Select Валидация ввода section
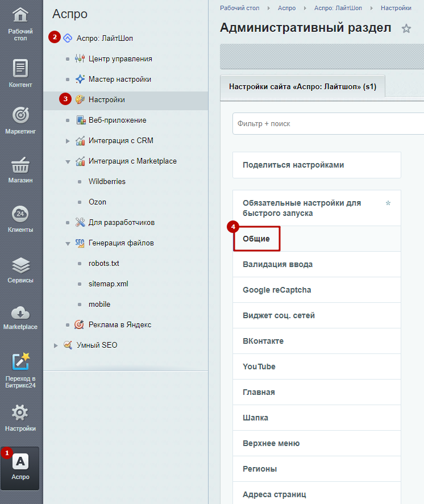 point(317,264)
